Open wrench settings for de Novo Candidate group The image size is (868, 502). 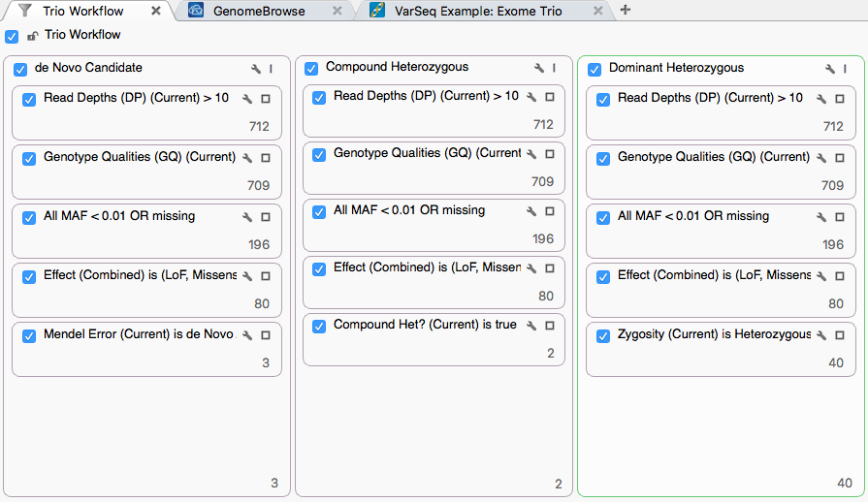256,69
